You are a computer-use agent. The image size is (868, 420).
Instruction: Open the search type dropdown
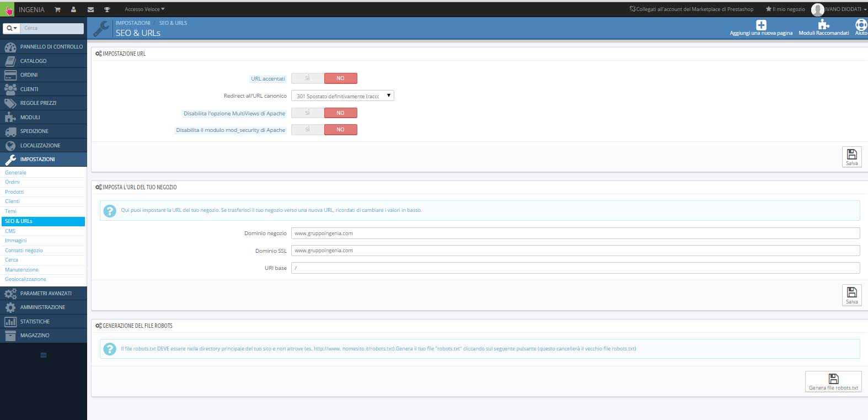coord(12,28)
